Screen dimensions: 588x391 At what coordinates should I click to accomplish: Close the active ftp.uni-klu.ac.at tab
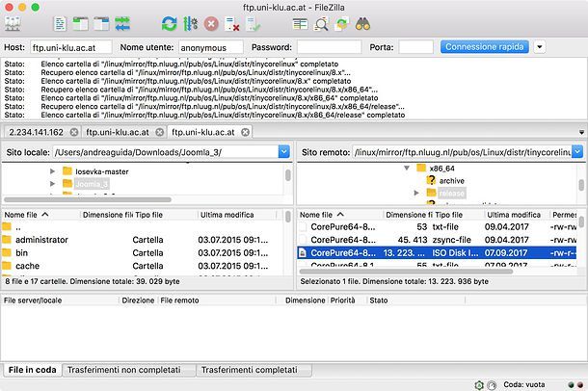pyautogui.click(x=245, y=132)
